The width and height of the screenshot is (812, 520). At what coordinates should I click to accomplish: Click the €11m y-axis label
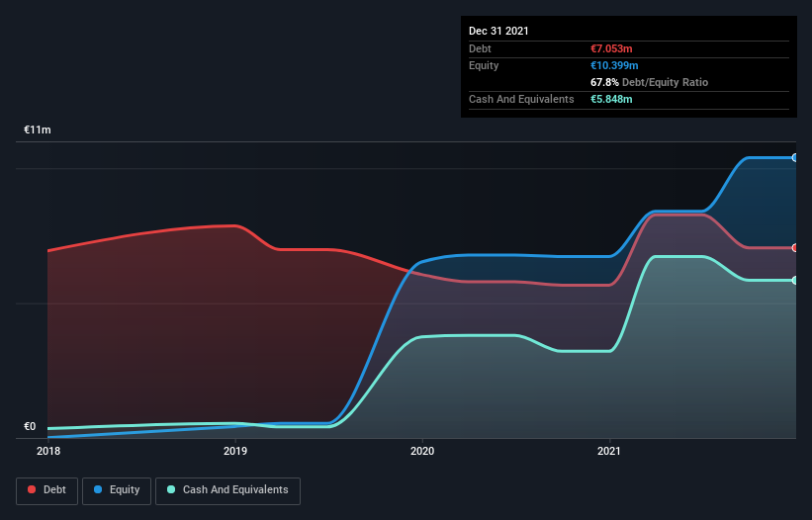coord(38,130)
